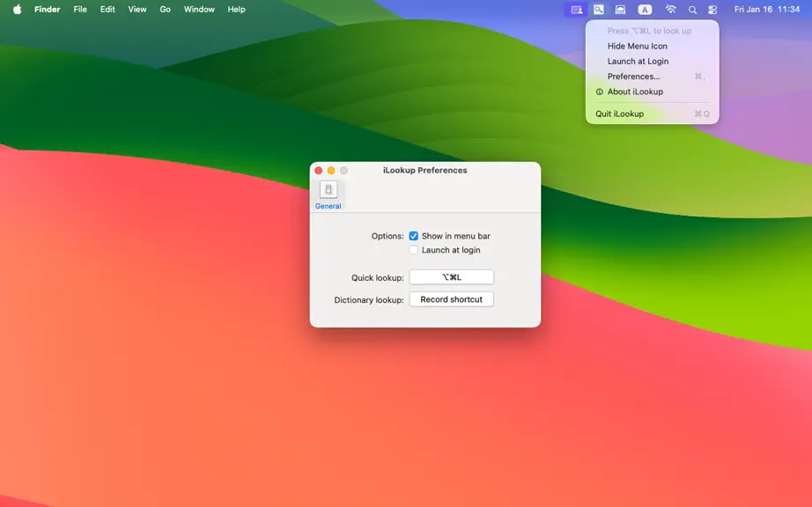This screenshot has width=812, height=507.
Task: Open the Go menu
Action: 166,10
